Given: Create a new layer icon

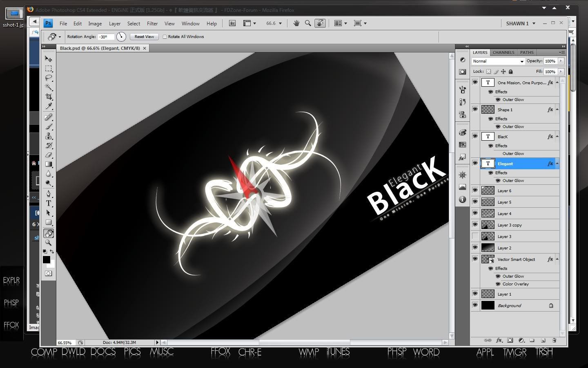Looking at the screenshot, I should point(543,340).
